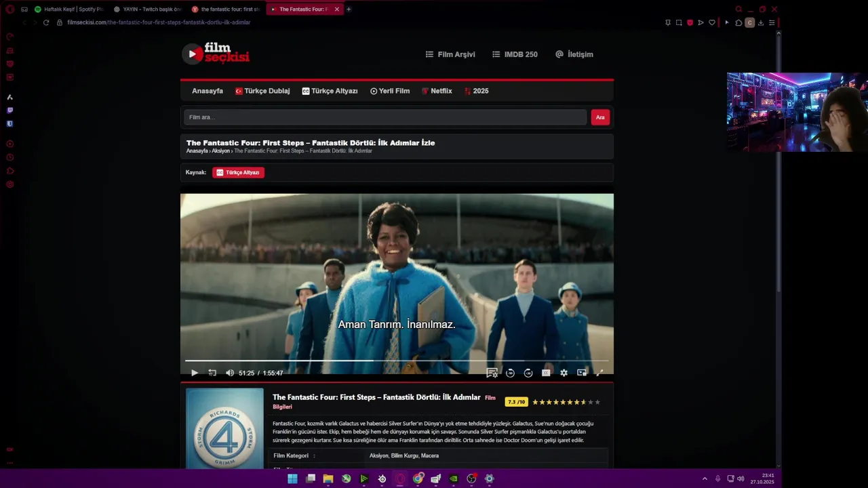Show hidden system tray icons

[705, 479]
